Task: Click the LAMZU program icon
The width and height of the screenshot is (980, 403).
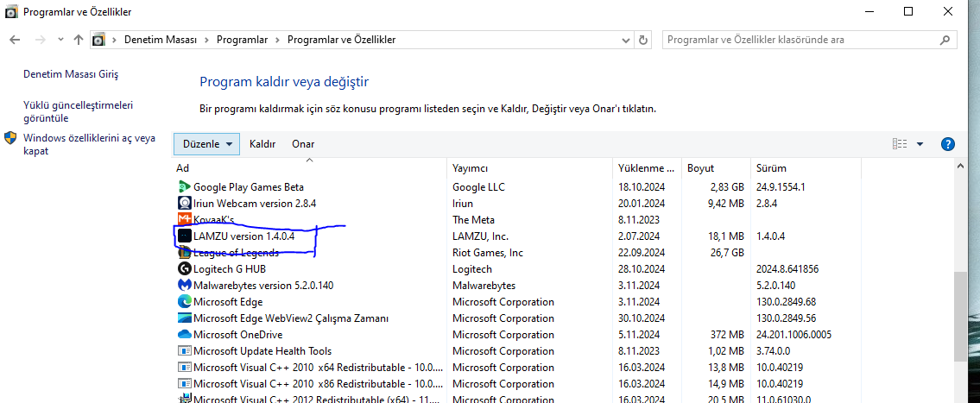Action: click(x=184, y=236)
